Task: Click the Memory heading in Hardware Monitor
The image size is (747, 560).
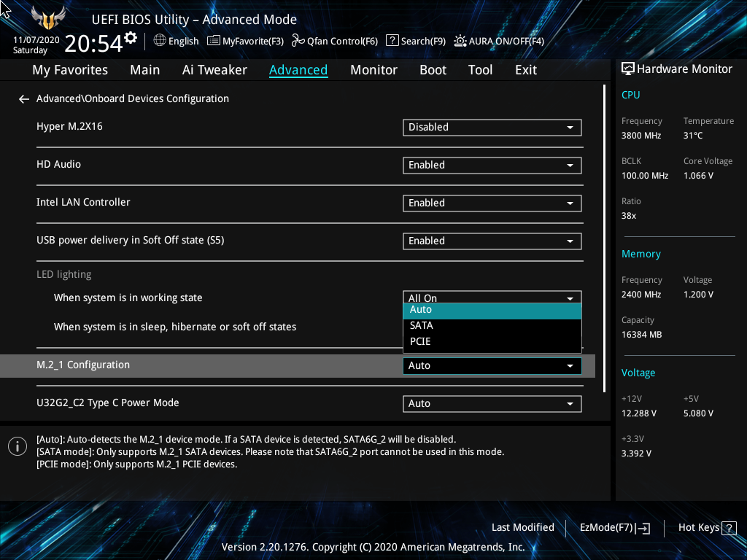Action: (641, 254)
